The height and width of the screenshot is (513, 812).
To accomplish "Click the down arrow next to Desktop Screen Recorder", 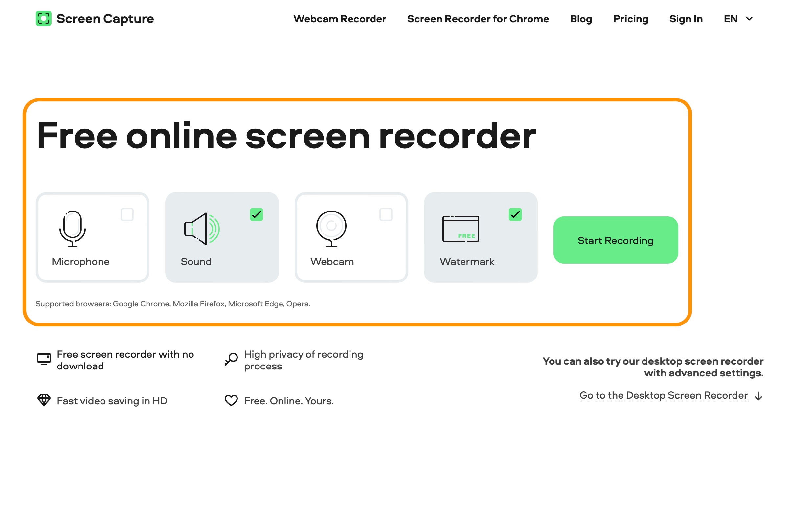I will pyautogui.click(x=758, y=396).
